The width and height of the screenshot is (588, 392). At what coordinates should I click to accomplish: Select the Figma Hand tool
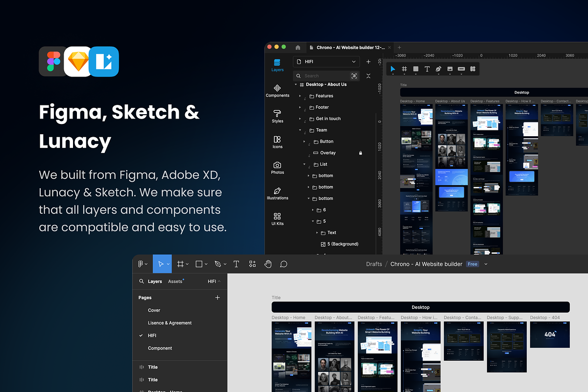[268, 264]
